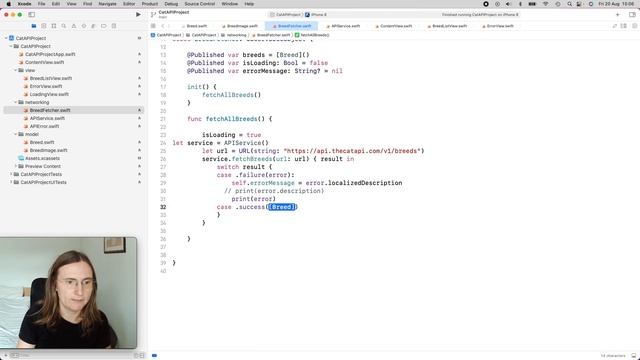Switch to the BreedListView.swift tab
640x360 pixels.
click(x=447, y=26)
